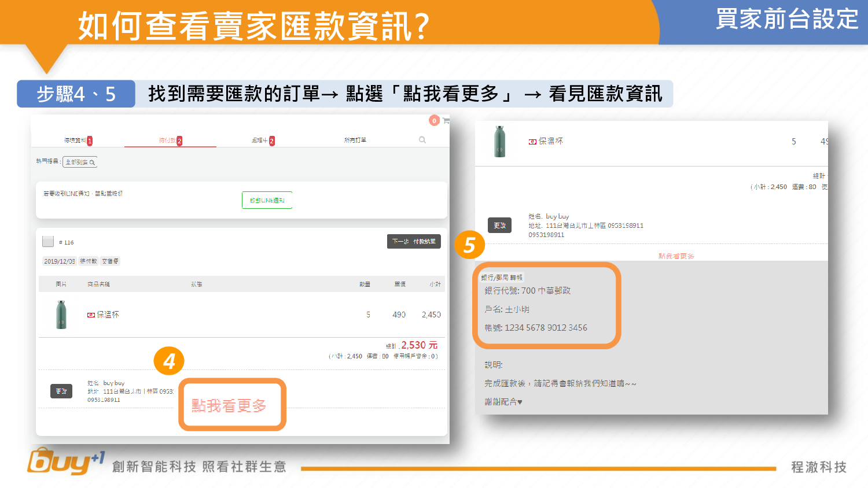This screenshot has width=868, height=488.
Task: Open the 所有訂單 tab
Action: 355,141
